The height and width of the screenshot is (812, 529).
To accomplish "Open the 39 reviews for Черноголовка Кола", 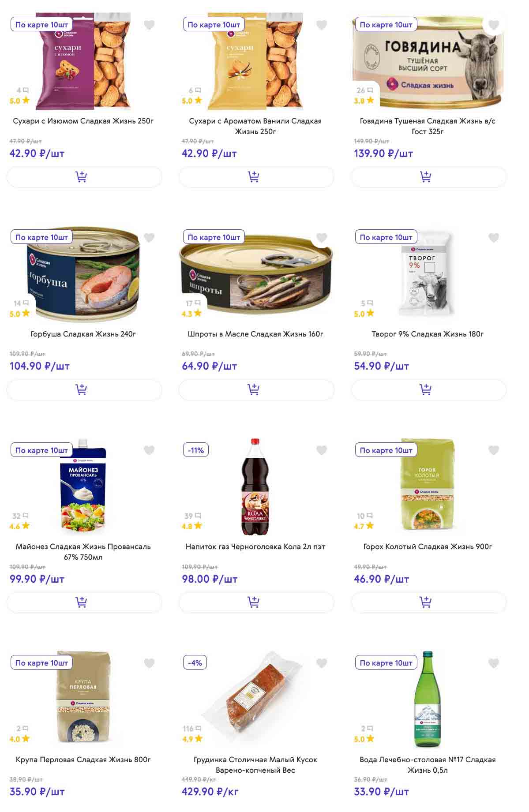I will coord(192,516).
